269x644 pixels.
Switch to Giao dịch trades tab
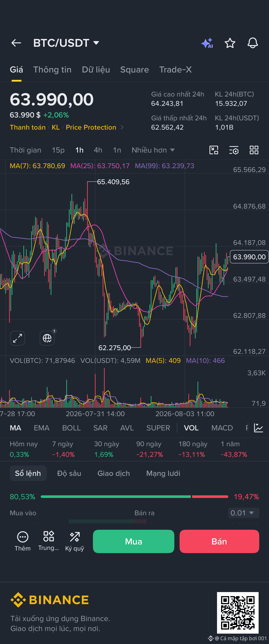pyautogui.click(x=114, y=473)
